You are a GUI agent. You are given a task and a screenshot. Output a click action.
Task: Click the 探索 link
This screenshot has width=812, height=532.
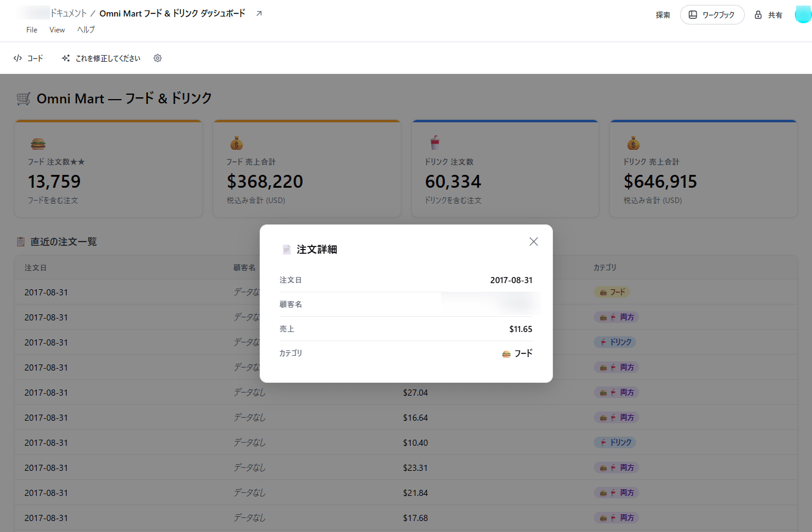point(663,15)
